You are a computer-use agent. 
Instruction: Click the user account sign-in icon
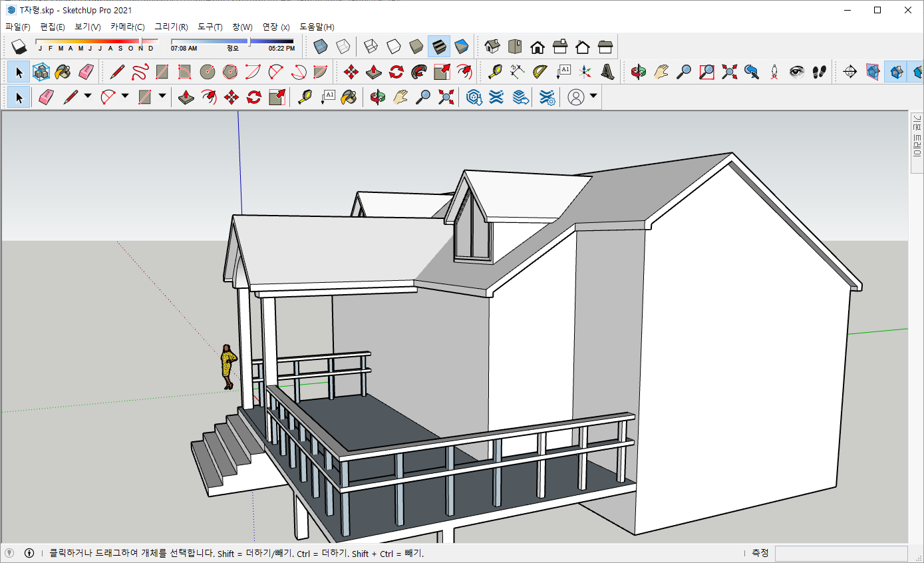click(576, 98)
